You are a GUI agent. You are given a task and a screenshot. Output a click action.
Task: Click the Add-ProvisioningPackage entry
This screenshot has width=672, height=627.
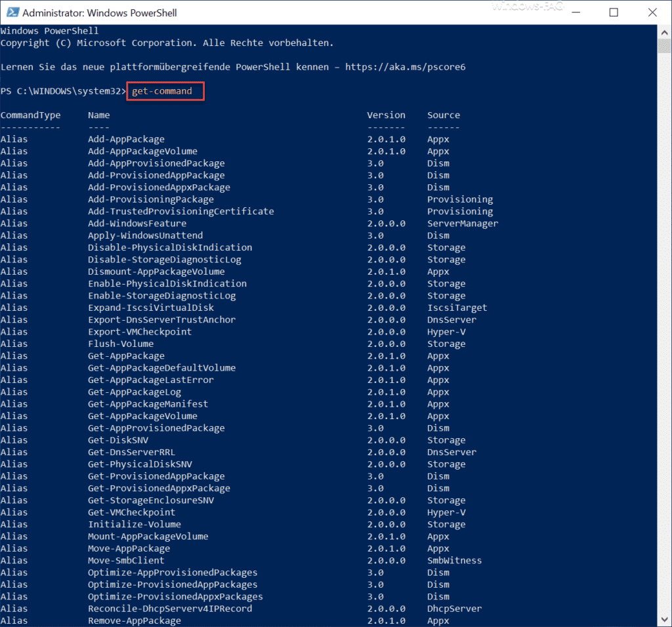[151, 199]
